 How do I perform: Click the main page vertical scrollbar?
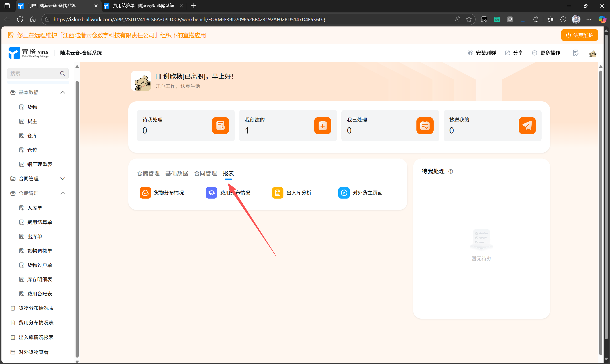tap(600, 211)
